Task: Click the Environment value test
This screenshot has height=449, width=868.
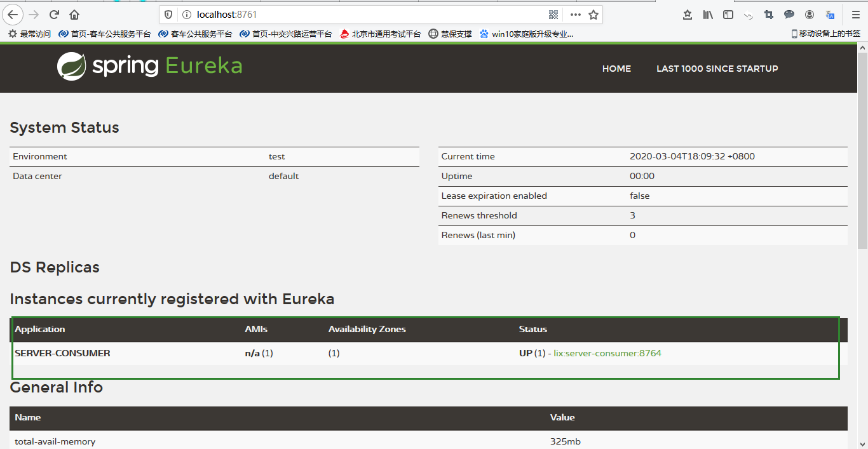Action: click(276, 156)
